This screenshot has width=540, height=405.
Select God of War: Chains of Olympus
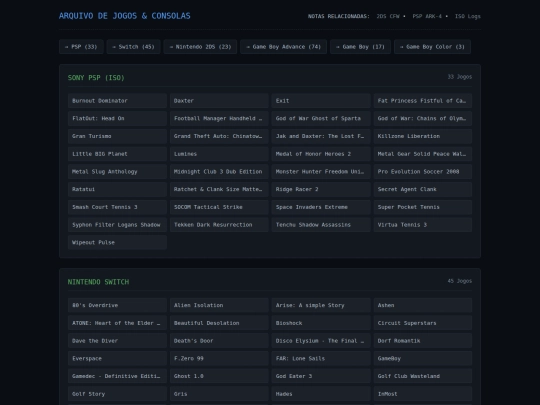click(x=423, y=118)
